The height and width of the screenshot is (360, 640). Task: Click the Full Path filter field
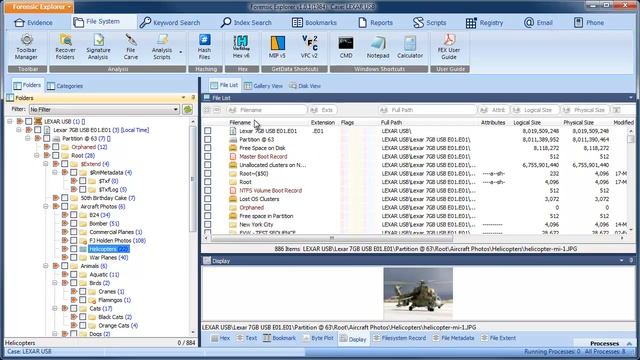(x=427, y=110)
